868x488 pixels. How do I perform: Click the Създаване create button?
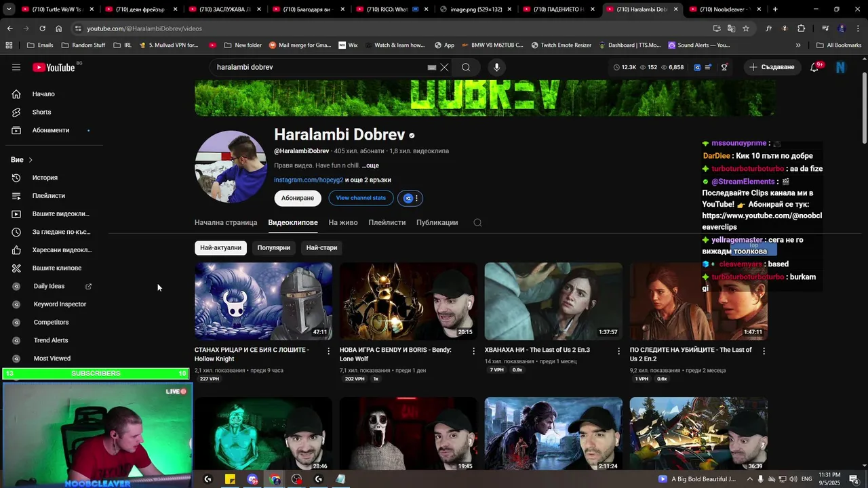coord(772,67)
